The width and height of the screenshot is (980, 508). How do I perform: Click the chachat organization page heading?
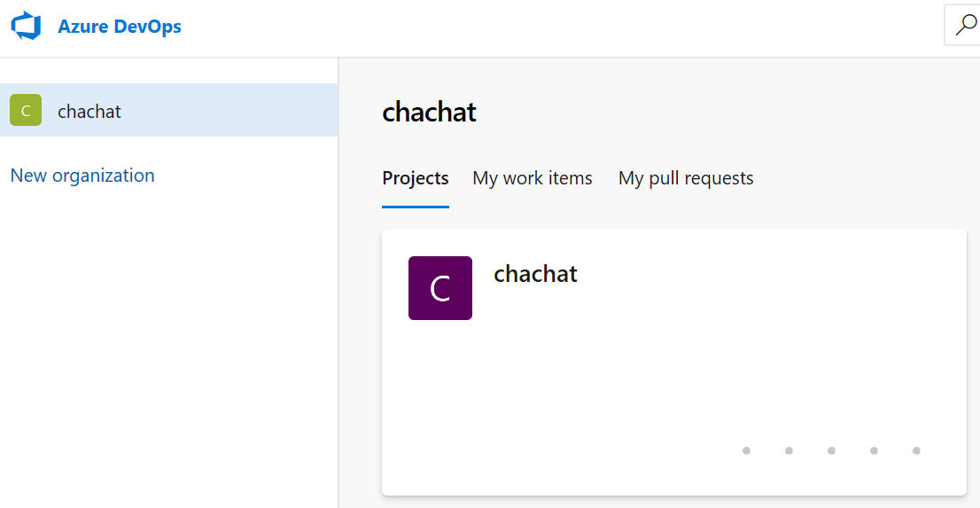429,112
